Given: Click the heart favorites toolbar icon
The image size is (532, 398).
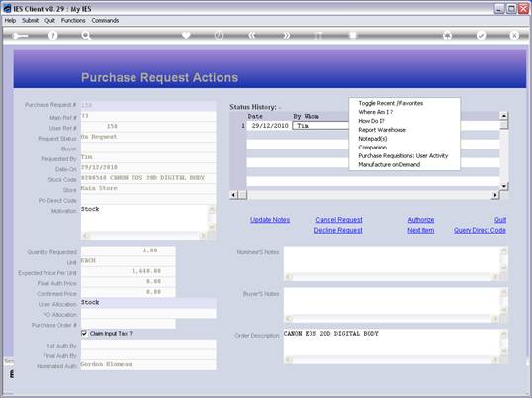Looking at the screenshot, I should [x=186, y=35].
